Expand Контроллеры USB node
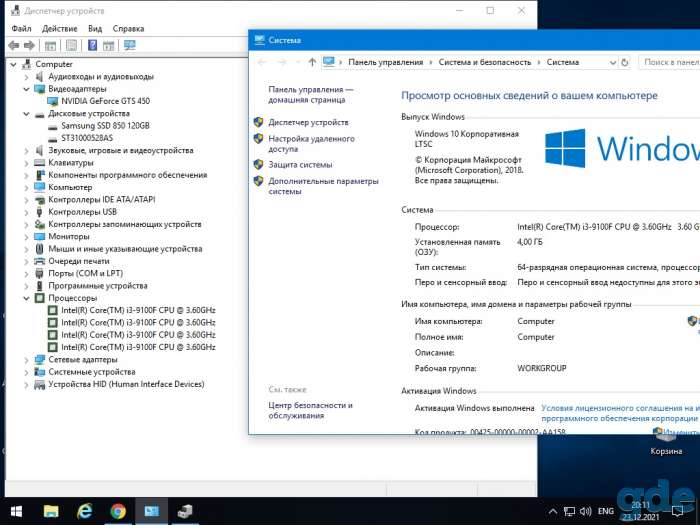Image resolution: width=700 pixels, height=525 pixels. (26, 212)
